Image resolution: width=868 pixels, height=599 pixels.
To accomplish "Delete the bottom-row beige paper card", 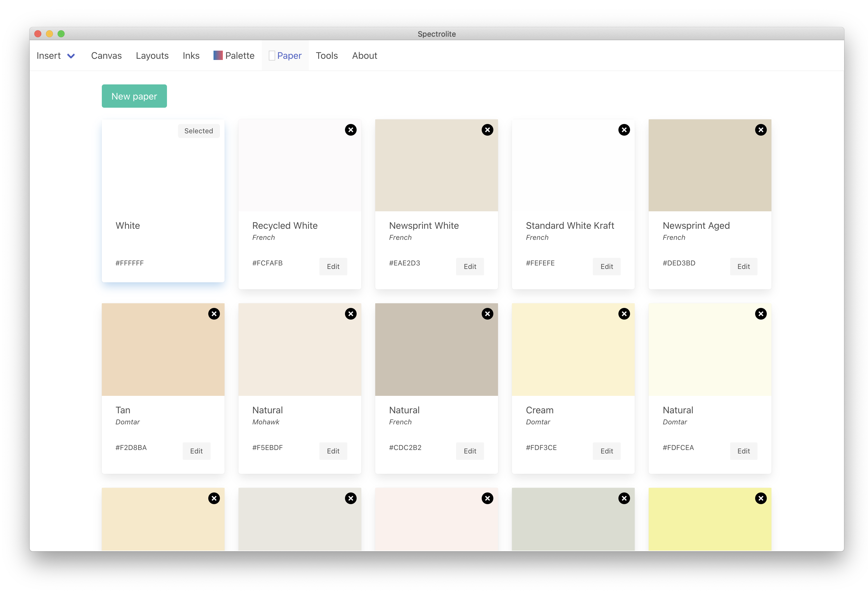I will (x=214, y=498).
